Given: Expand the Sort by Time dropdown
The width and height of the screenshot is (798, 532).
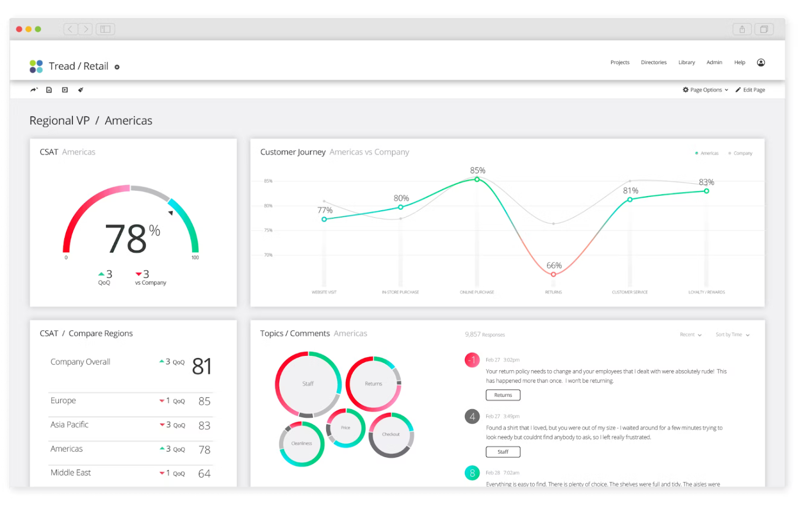Looking at the screenshot, I should 731,335.
